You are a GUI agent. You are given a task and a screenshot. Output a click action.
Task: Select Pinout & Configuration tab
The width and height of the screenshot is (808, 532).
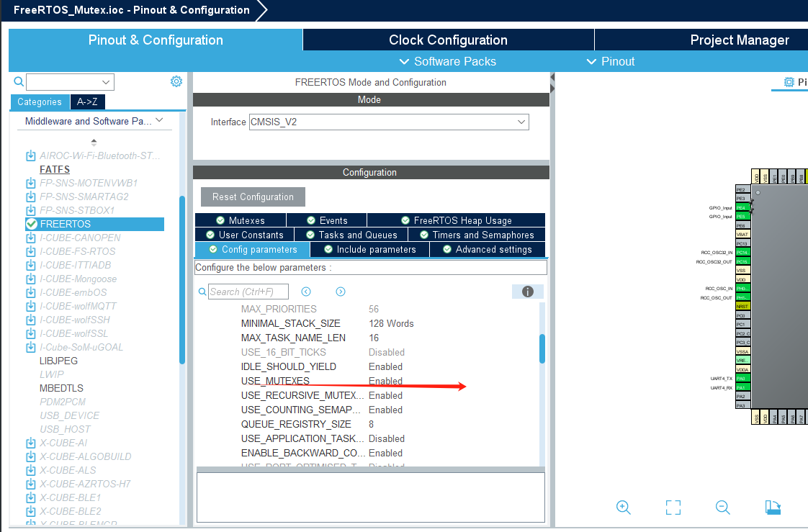tap(156, 40)
